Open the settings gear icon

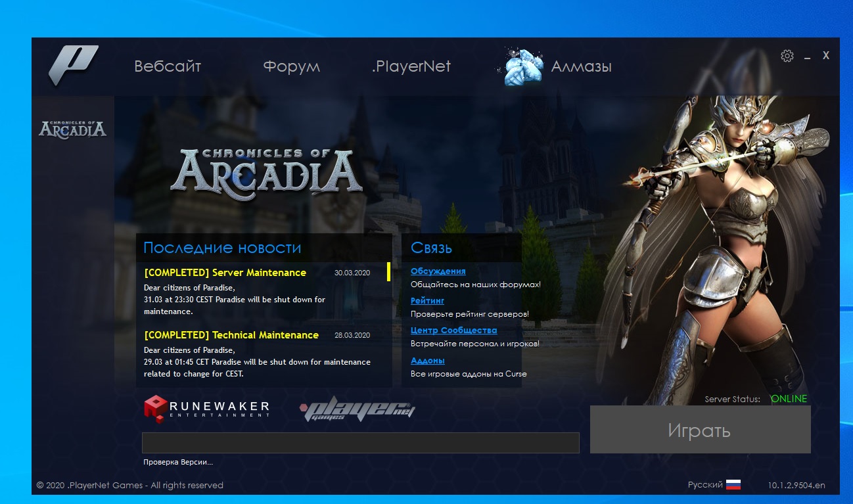[x=787, y=56]
